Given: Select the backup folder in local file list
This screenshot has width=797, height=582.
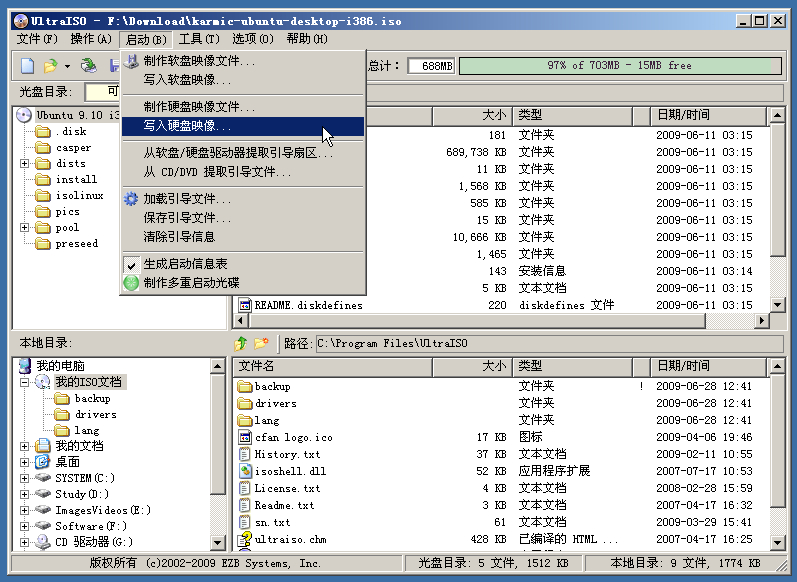Looking at the screenshot, I should [x=273, y=387].
